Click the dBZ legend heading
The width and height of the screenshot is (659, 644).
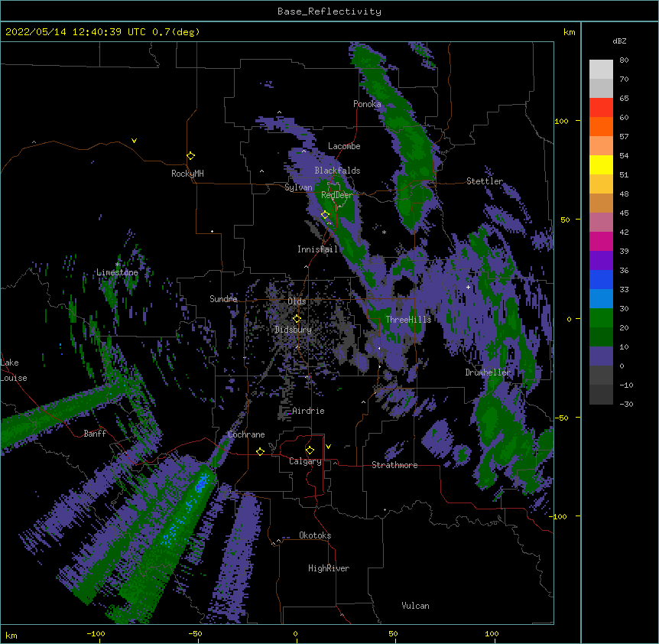click(619, 41)
